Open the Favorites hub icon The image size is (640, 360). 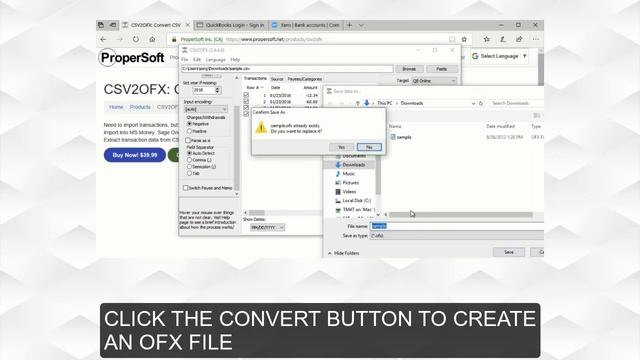[x=487, y=39]
